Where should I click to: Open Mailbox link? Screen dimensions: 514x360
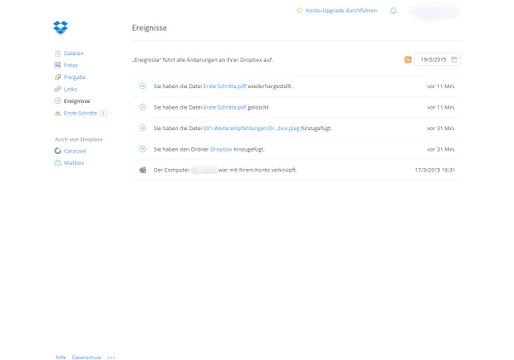(x=74, y=163)
